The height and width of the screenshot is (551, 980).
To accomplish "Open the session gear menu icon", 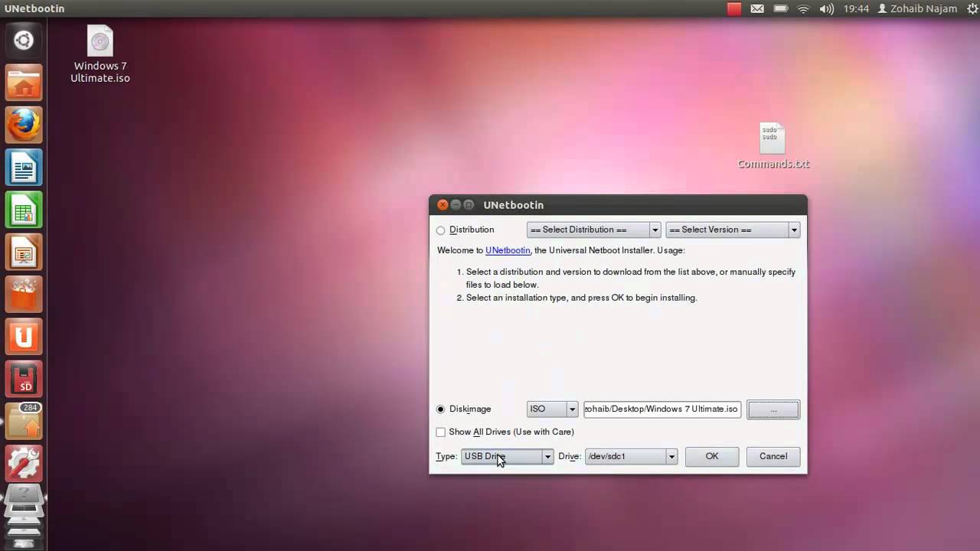I will [x=972, y=8].
